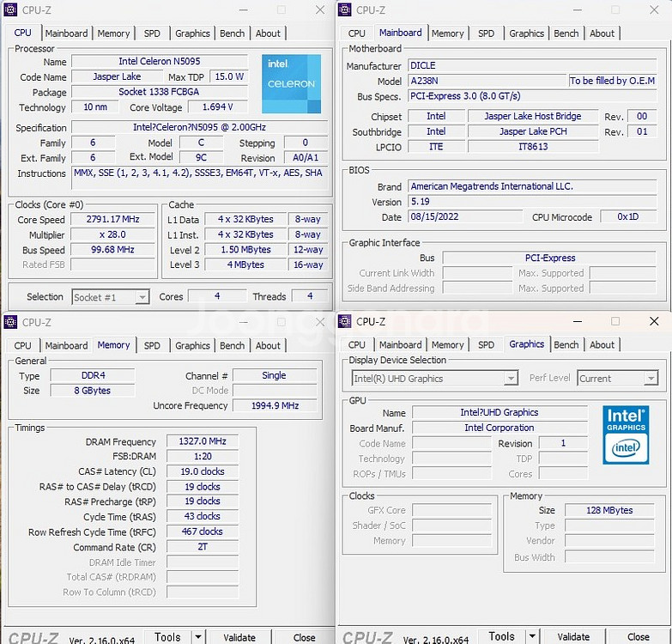672x644 pixels.
Task: Click the Jasper Lake code name value
Action: tap(117, 76)
